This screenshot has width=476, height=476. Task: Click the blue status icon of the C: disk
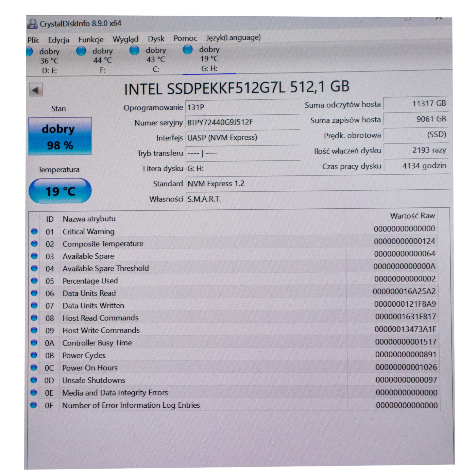click(x=134, y=50)
